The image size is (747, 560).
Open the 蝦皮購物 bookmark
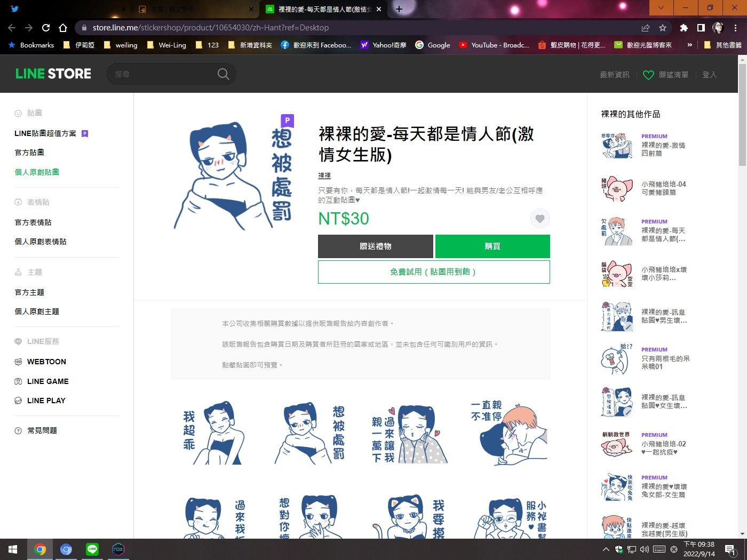tap(571, 45)
